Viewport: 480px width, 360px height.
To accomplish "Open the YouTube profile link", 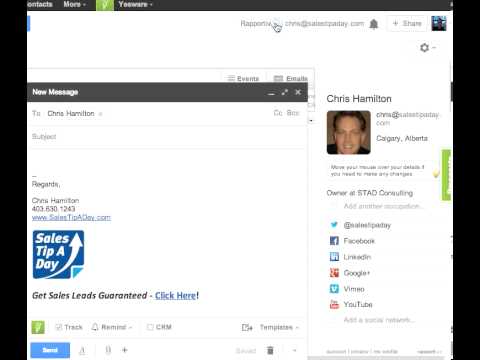I will click(358, 304).
